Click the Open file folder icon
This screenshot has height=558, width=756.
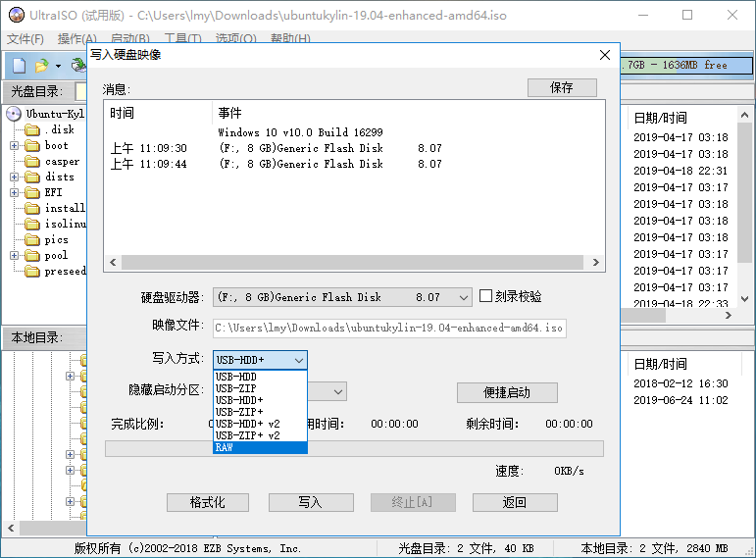click(x=42, y=65)
